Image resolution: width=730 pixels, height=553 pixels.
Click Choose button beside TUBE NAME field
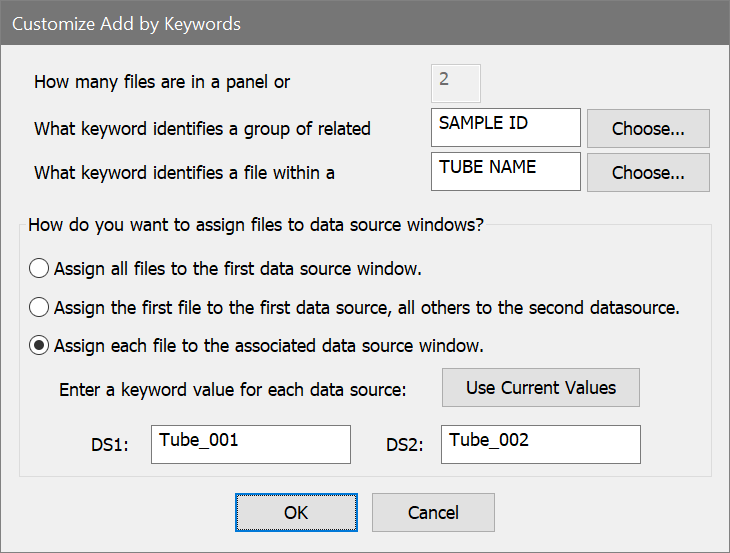pos(648,173)
